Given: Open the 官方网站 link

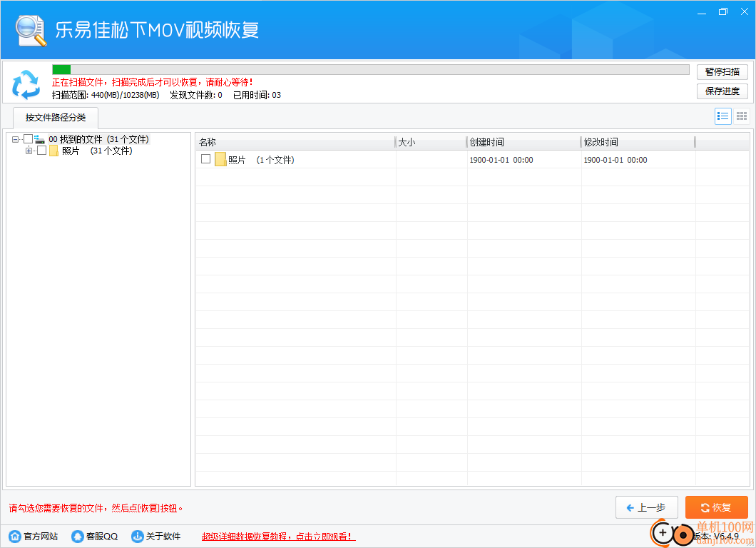Looking at the screenshot, I should [41, 537].
